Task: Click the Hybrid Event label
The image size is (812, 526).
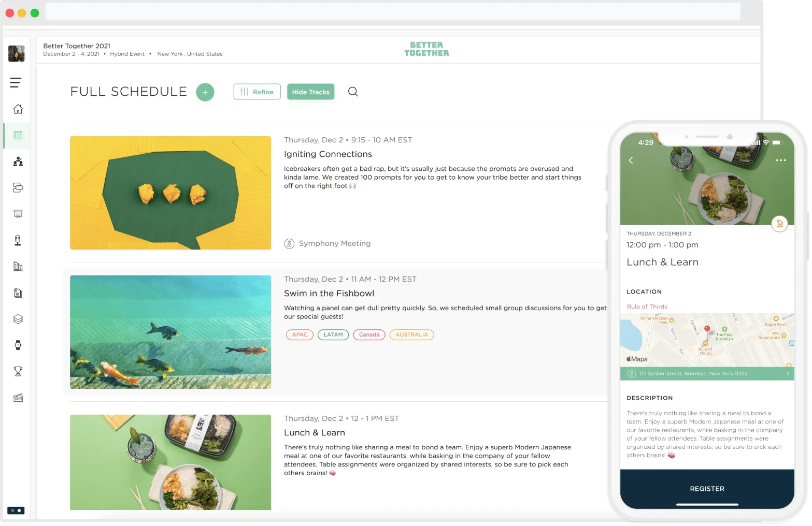Action: 127,54
